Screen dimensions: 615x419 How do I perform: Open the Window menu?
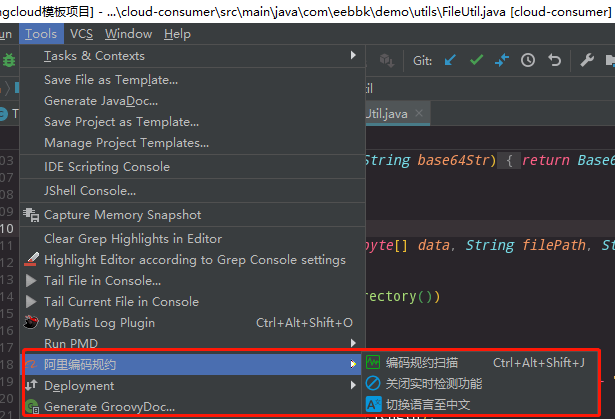coord(128,34)
